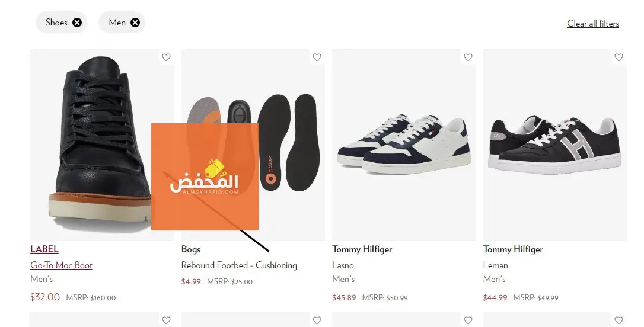Click the $32.00 price for Moc Boot
Screen dimensions: 644x327
45,297
